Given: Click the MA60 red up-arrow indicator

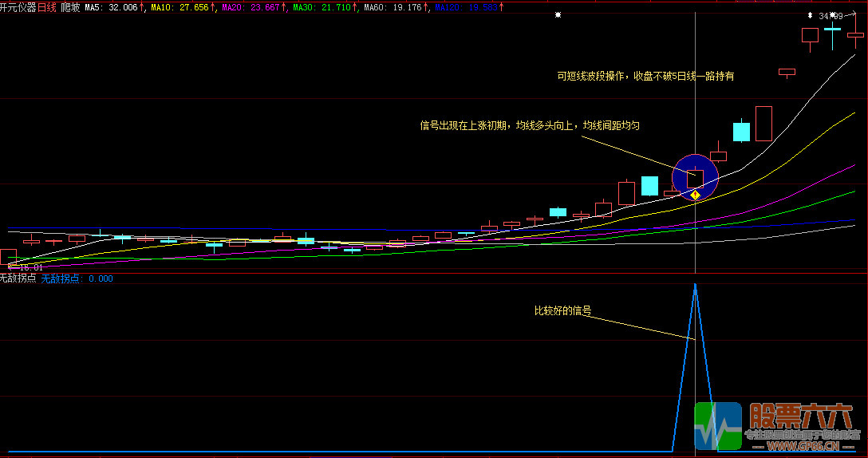Looking at the screenshot, I should [x=426, y=7].
